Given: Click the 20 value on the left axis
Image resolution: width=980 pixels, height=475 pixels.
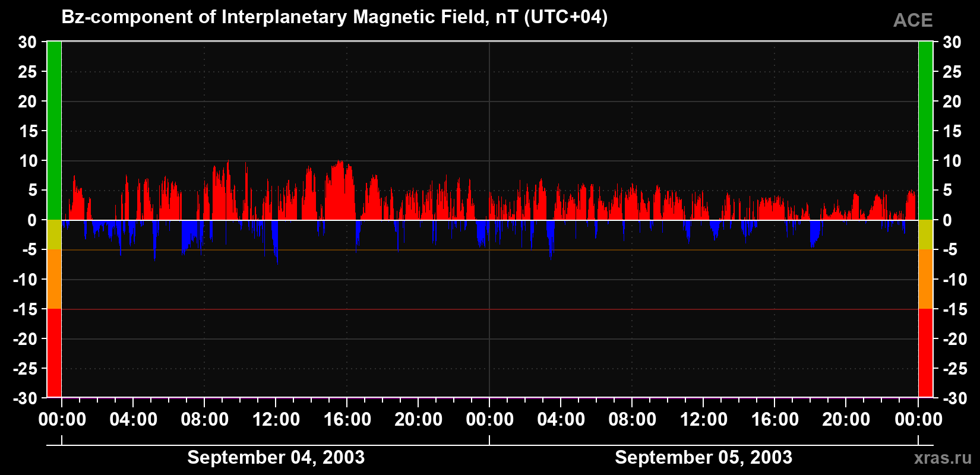Looking at the screenshot, I should click(x=27, y=102).
